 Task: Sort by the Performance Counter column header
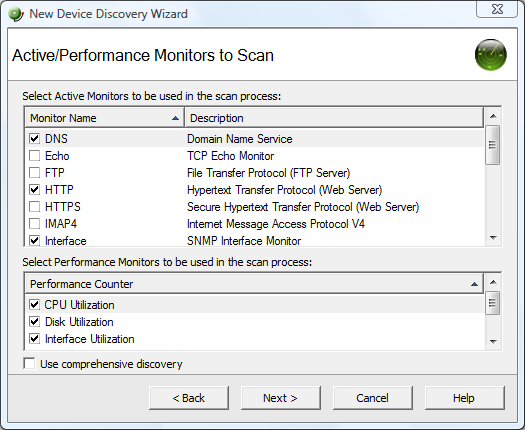tap(254, 284)
